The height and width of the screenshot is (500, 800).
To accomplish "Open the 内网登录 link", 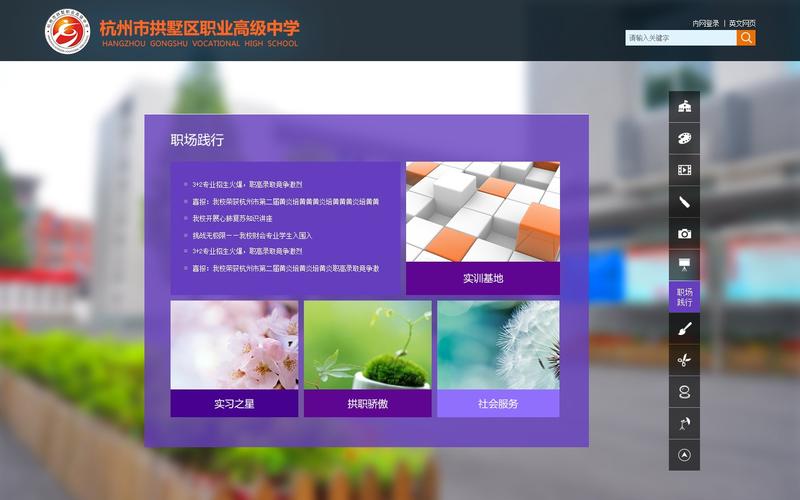I will 706,23.
